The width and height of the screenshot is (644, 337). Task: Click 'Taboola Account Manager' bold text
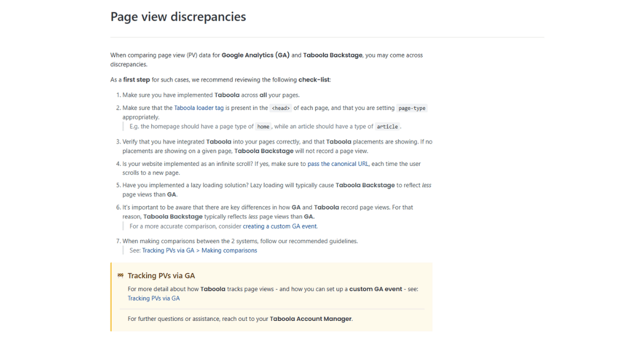pyautogui.click(x=310, y=319)
